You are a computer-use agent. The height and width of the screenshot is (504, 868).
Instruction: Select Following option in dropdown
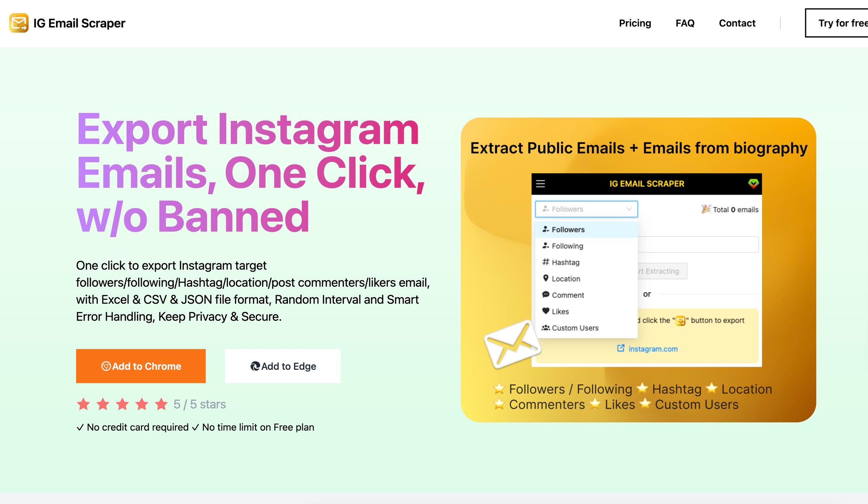[x=566, y=245]
